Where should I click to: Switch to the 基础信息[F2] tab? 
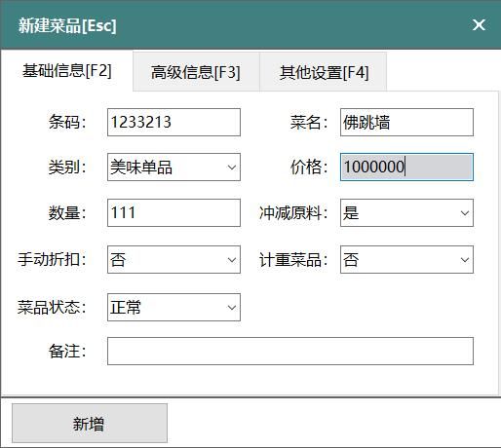tap(67, 70)
